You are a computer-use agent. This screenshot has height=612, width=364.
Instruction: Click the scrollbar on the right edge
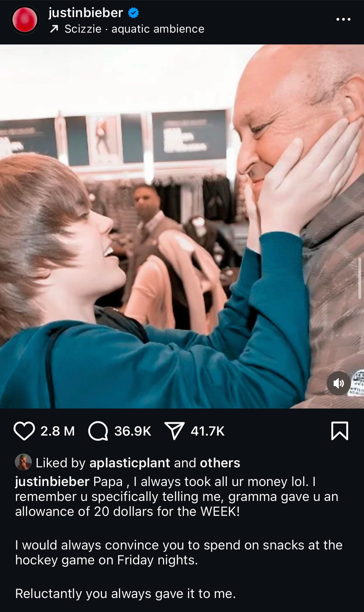pos(360,278)
